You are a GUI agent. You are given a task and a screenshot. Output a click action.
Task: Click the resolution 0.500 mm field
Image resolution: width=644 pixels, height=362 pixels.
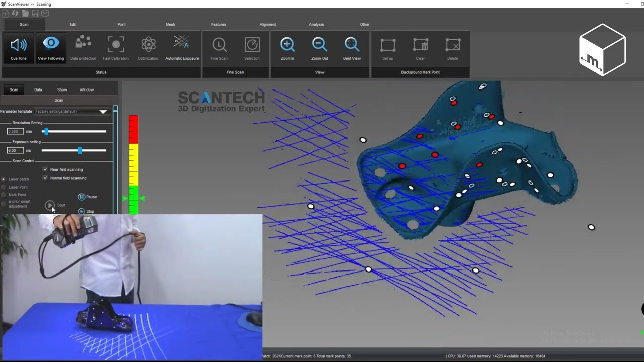coord(15,131)
